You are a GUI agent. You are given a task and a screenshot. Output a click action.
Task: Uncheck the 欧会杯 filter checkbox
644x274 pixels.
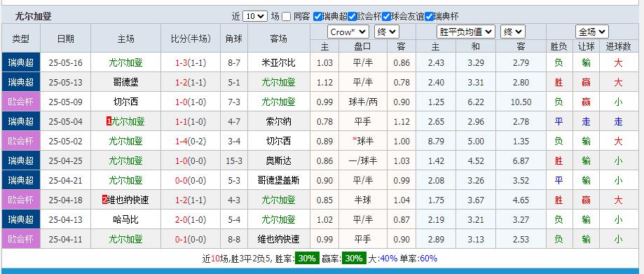(x=352, y=16)
